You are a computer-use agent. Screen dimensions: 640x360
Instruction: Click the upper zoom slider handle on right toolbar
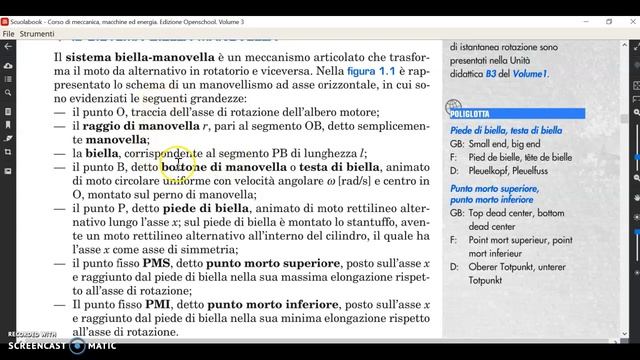[x=637, y=157]
